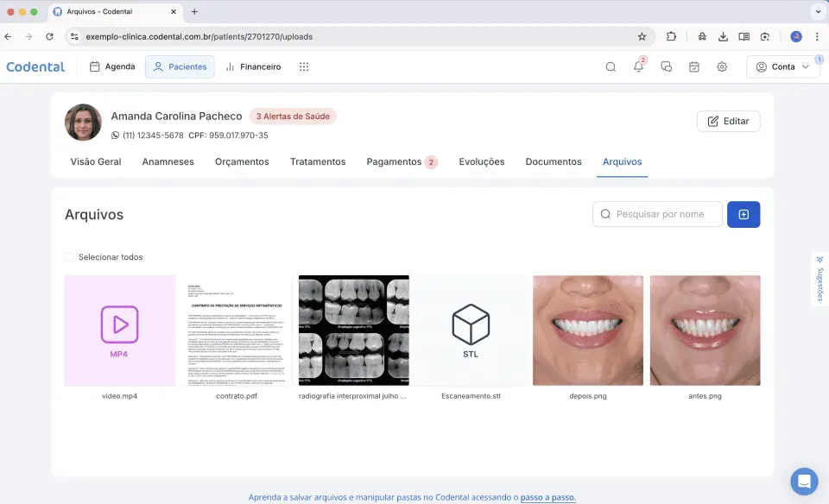Image resolution: width=829 pixels, height=504 pixels.
Task: Click the screenshot capture extension icon
Action: point(765,36)
